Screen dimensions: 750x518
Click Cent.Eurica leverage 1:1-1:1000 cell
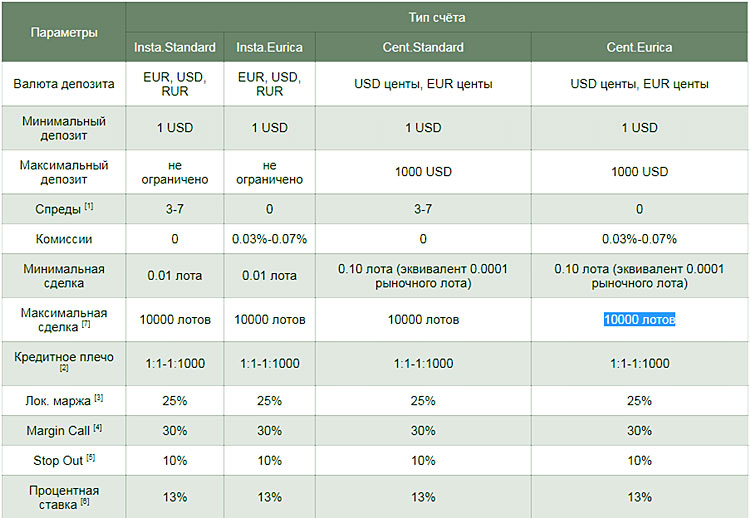click(x=639, y=363)
